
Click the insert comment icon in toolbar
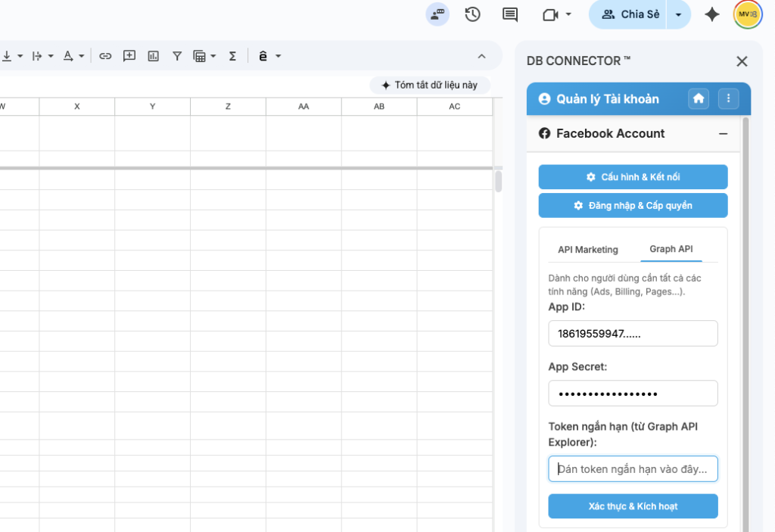click(129, 56)
